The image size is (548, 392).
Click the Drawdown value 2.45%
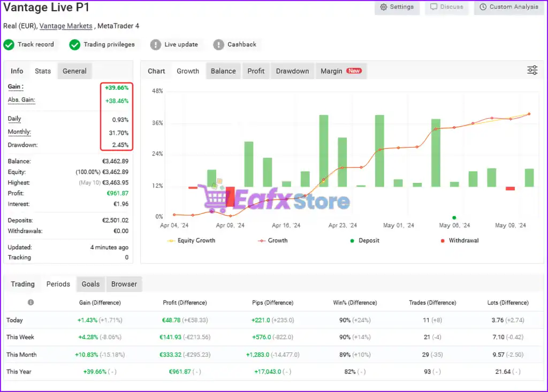(120, 144)
